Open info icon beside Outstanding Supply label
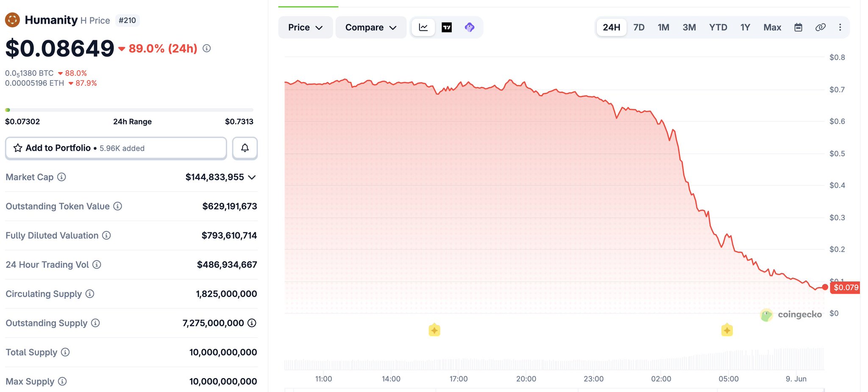The height and width of the screenshot is (392, 868). tap(95, 323)
